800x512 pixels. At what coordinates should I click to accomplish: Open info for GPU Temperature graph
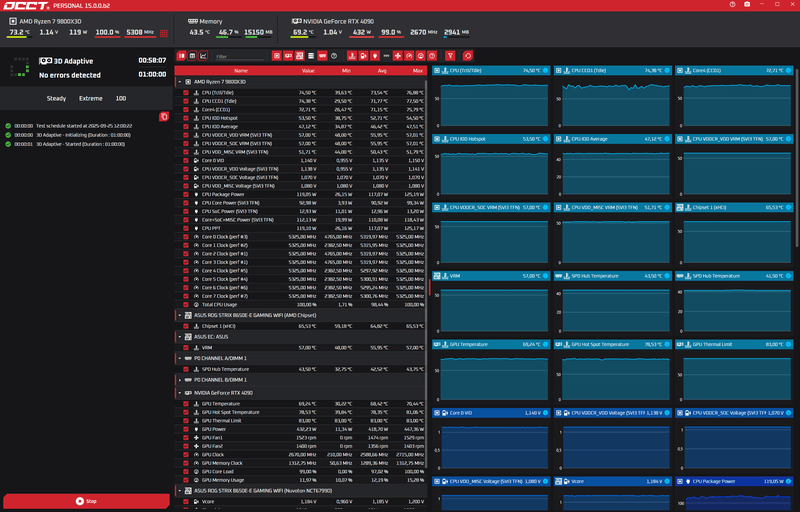pyautogui.click(x=545, y=344)
